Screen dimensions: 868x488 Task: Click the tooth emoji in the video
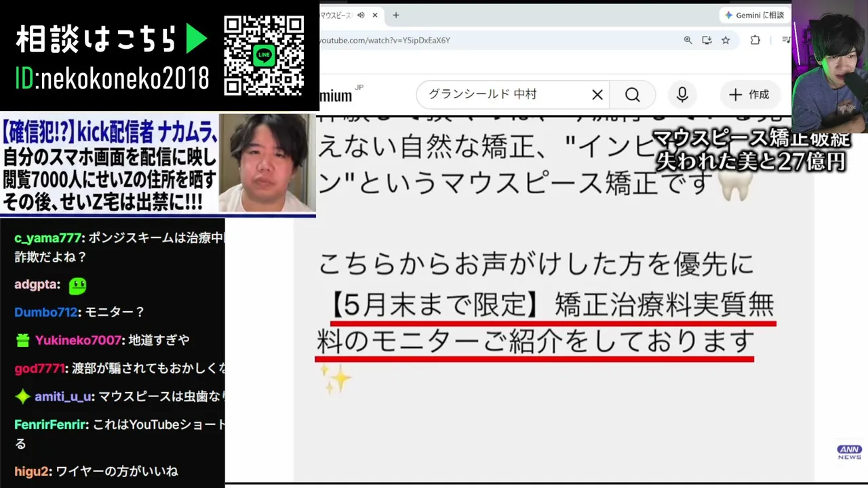(x=736, y=184)
